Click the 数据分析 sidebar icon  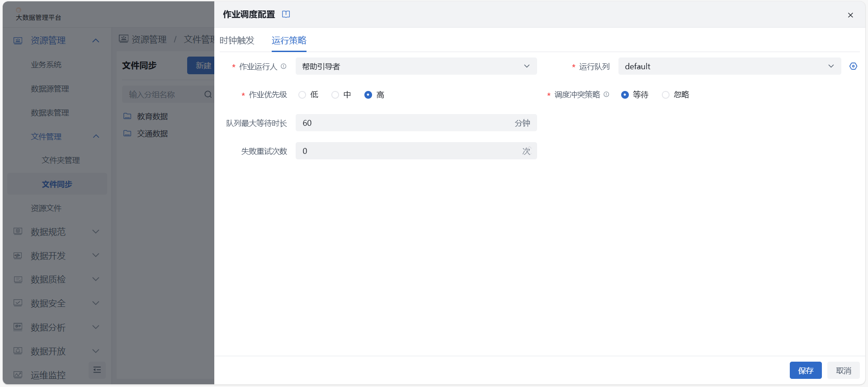18,327
